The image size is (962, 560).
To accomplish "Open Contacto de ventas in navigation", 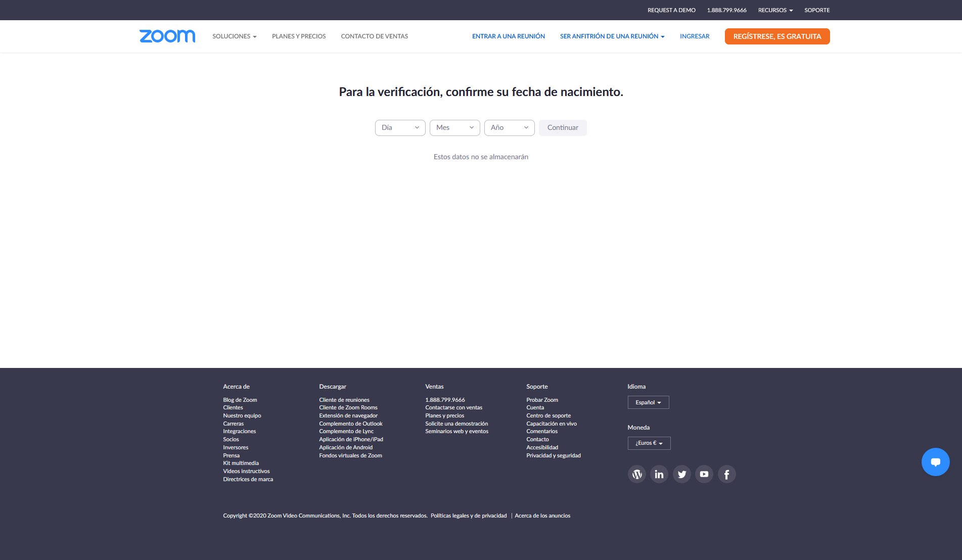I will [x=375, y=36].
